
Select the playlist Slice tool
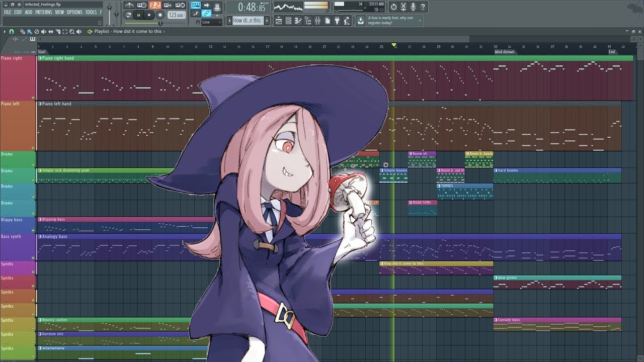coord(58,31)
